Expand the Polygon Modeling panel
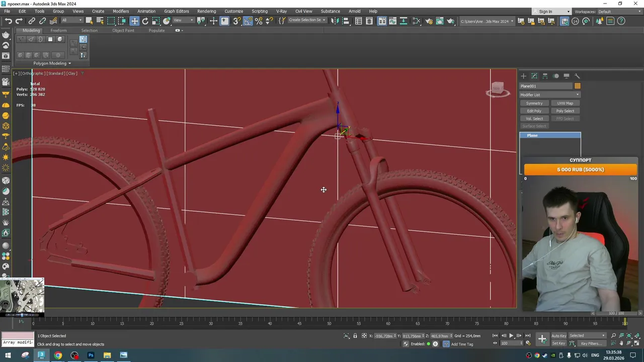This screenshot has width=644, height=362. (52, 63)
